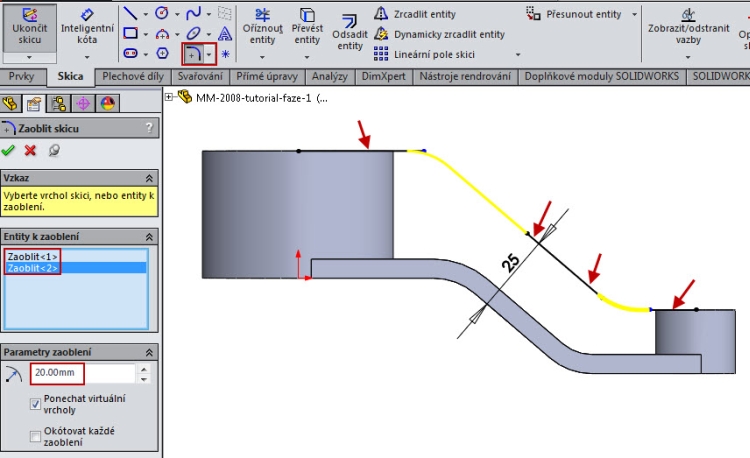Select the Circle sketch tool
This screenshot has width=750, height=458.
click(162, 13)
